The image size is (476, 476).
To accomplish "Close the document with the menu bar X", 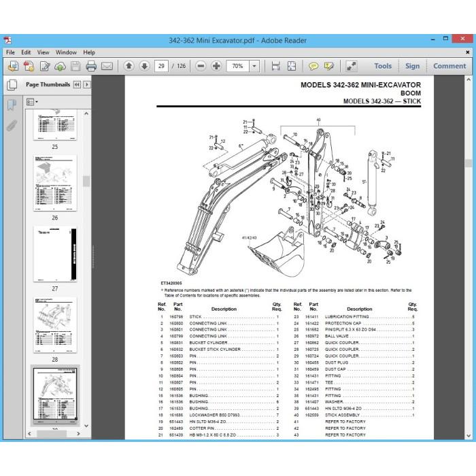I will (x=468, y=52).
